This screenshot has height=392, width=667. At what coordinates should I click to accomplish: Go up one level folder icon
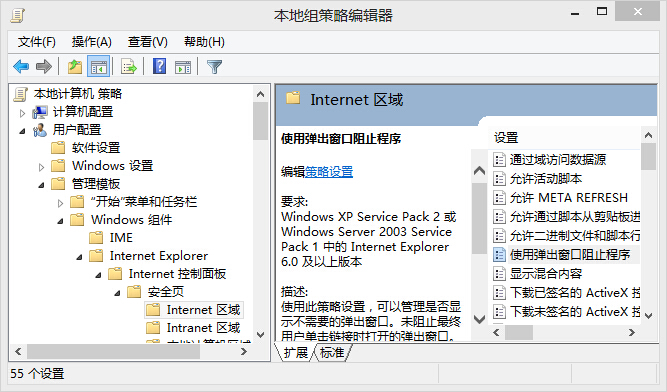coord(74,67)
